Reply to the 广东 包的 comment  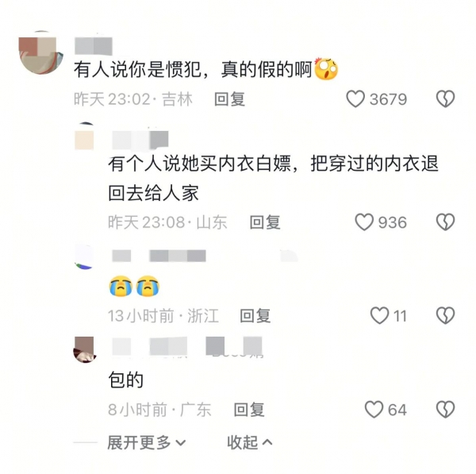coord(249,409)
